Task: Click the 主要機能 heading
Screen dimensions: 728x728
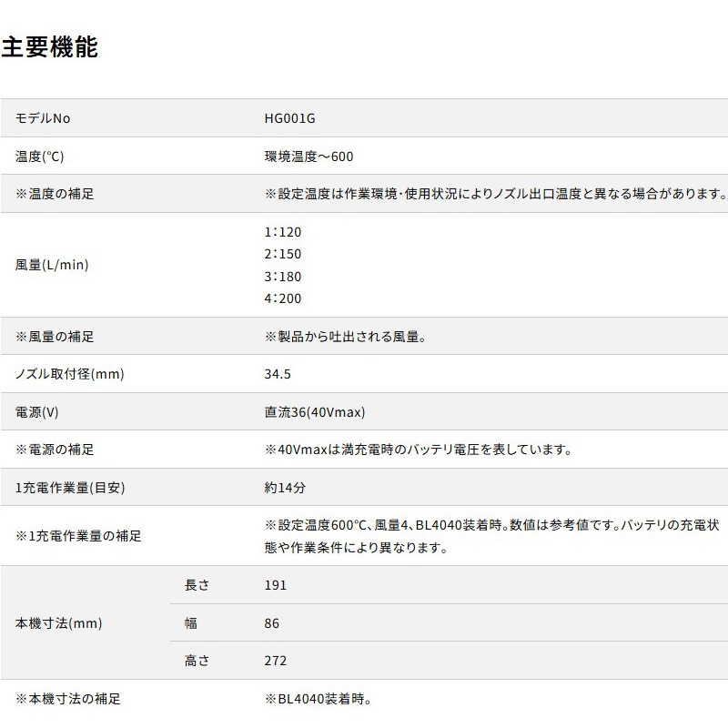Action: [x=50, y=47]
